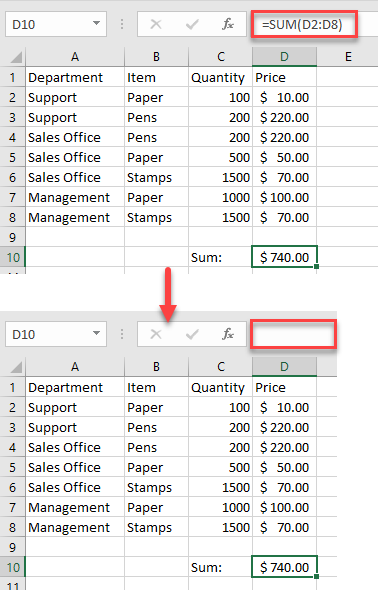Click quantity 100 cell in bottom sheet
Viewport: 378px width, 590px height.
[x=220, y=408]
